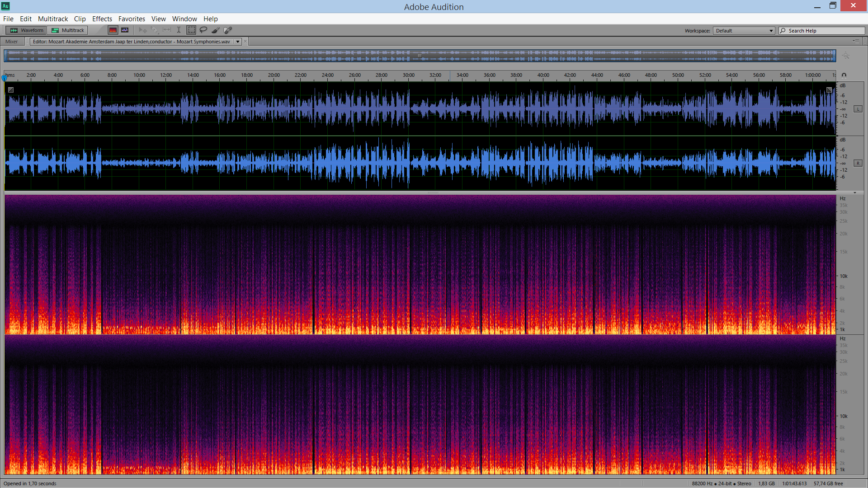This screenshot has width=868, height=488.
Task: Toggle the left channel L button
Action: [x=858, y=109]
